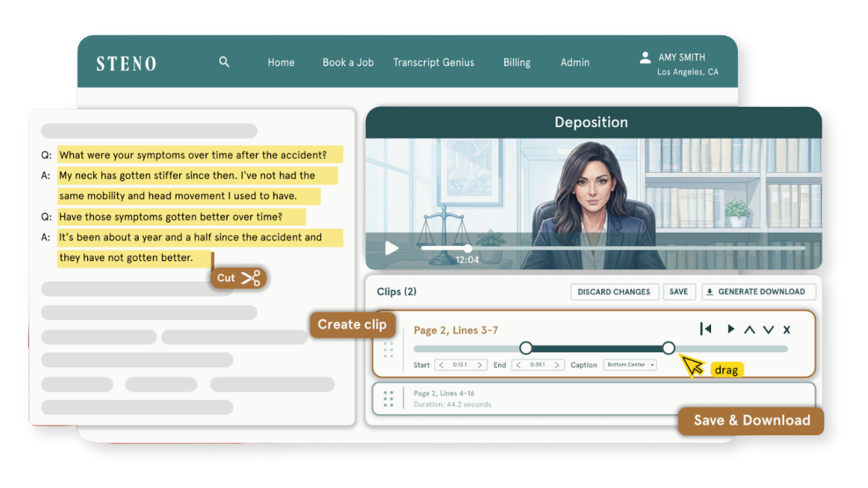Click line 'My neck has gotten stiffer since then'
Image resolution: width=868 pixels, height=488 pixels.
(187, 176)
